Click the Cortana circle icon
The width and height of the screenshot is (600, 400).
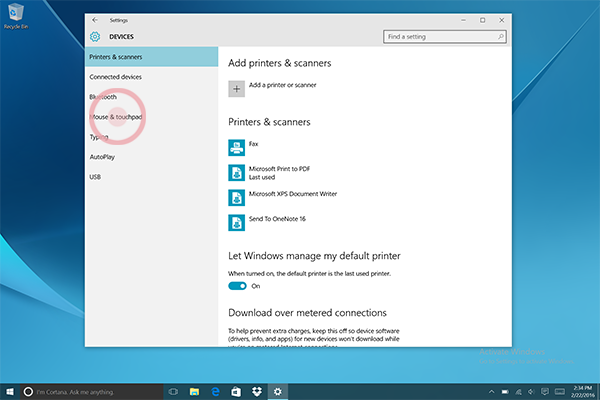(x=28, y=392)
